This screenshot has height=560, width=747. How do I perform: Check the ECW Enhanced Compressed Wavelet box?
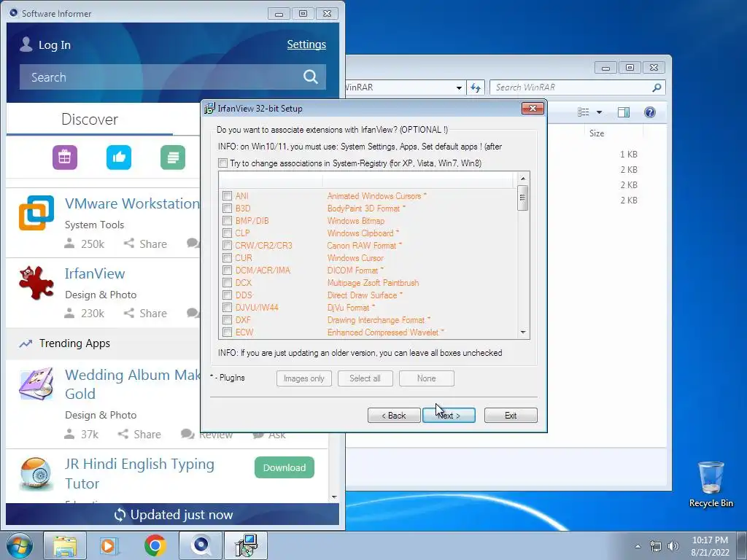228,332
